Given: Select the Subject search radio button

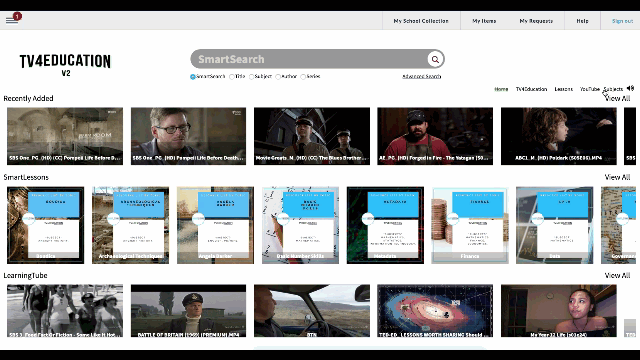Looking at the screenshot, I should coord(251,77).
